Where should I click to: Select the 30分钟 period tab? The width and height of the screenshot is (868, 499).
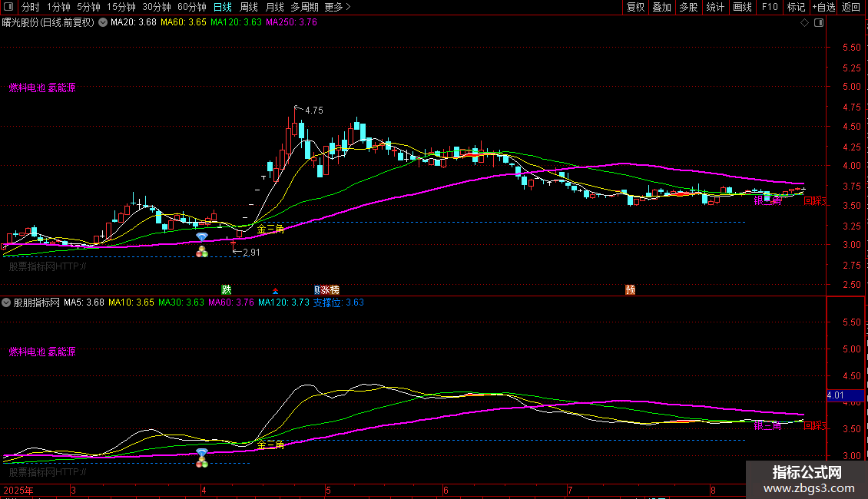pos(157,7)
